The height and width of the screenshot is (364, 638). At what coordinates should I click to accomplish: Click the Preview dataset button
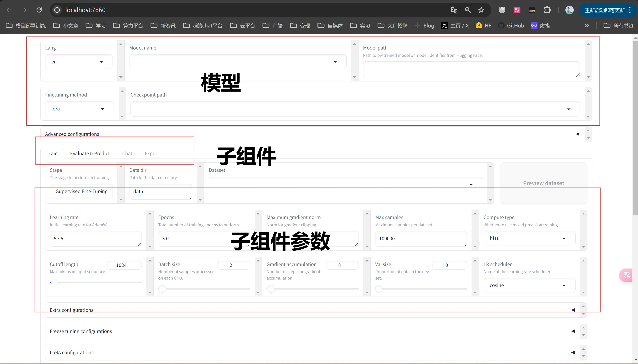point(544,183)
